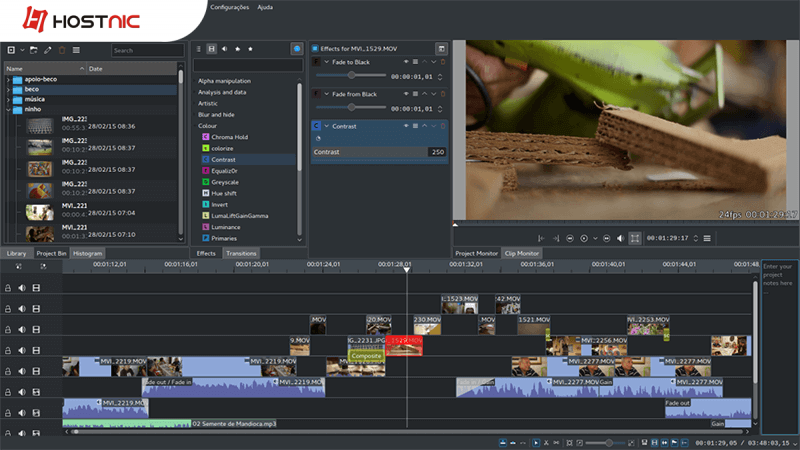Switch to the Clip Monitor tab
The image size is (800, 450).
[x=521, y=253]
